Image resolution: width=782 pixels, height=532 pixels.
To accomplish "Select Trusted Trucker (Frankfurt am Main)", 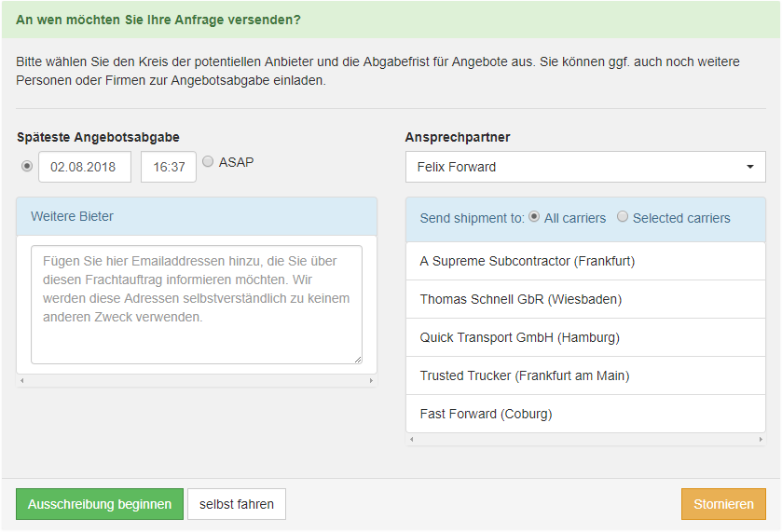I will (x=585, y=375).
